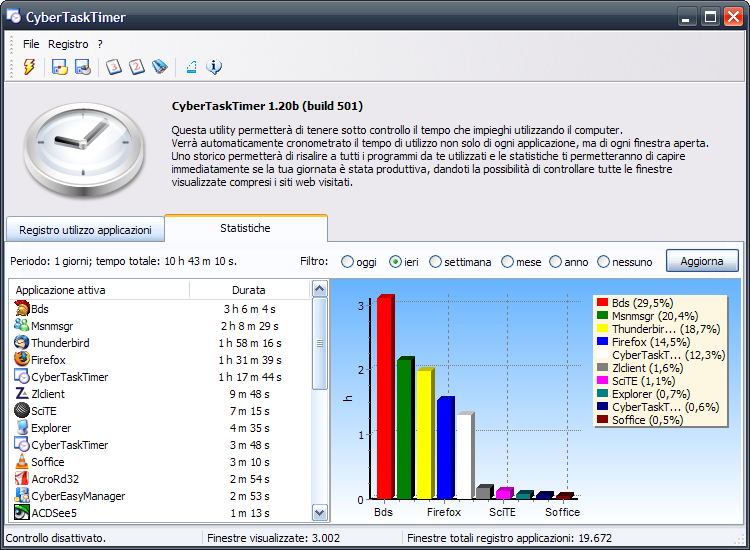The width and height of the screenshot is (750, 550).
Task: Click the window with yellow note toolbar icon
Action: 60,67
